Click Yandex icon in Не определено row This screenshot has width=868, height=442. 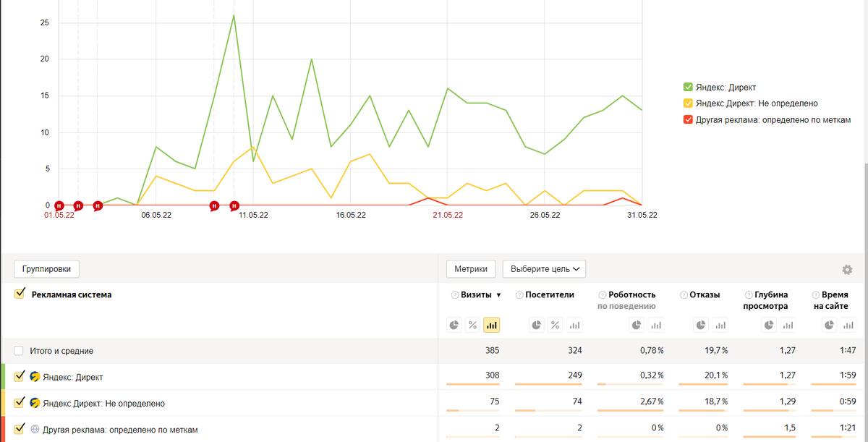35,403
